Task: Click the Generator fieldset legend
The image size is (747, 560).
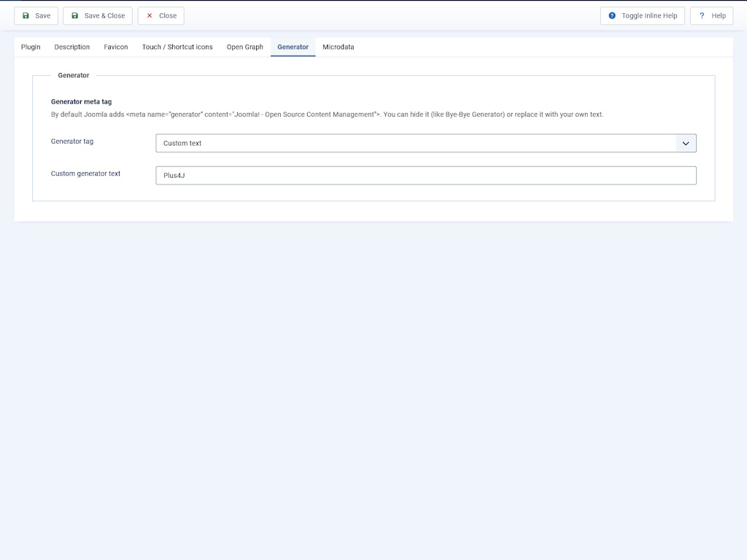Action: [x=74, y=75]
